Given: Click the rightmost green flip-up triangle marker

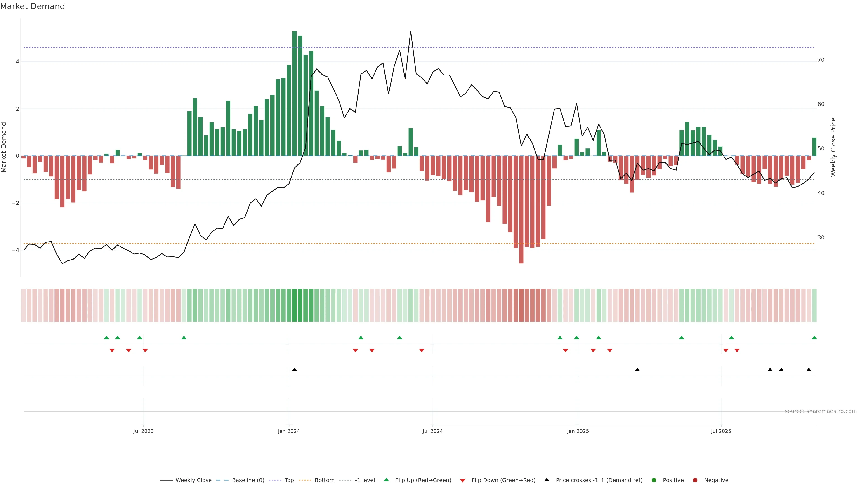Looking at the screenshot, I should pyautogui.click(x=814, y=338).
